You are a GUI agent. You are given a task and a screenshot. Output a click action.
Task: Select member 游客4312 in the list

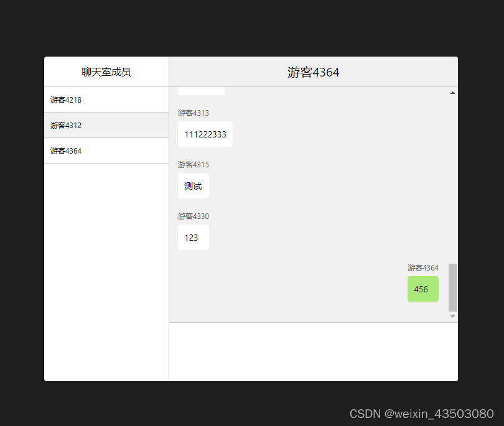(106, 125)
